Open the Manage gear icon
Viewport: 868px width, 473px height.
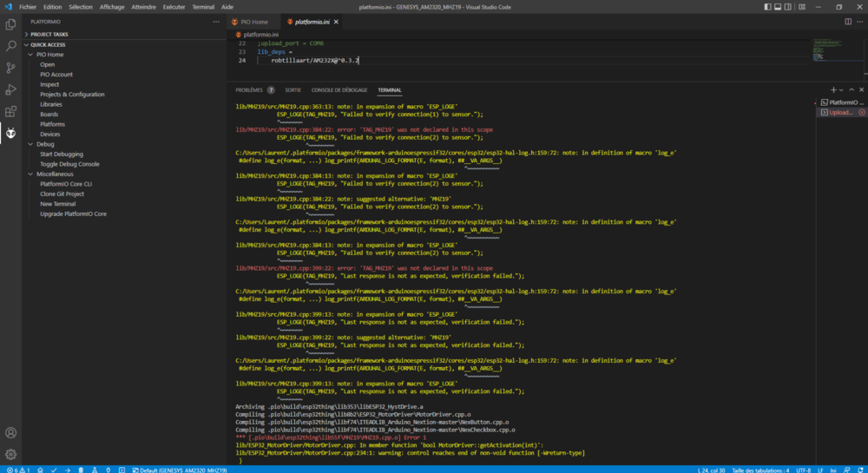click(10, 454)
